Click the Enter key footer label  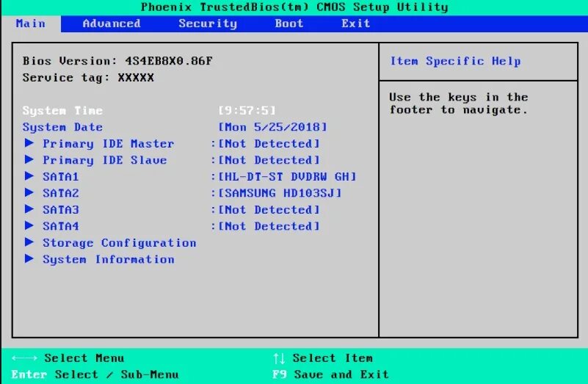(29, 374)
